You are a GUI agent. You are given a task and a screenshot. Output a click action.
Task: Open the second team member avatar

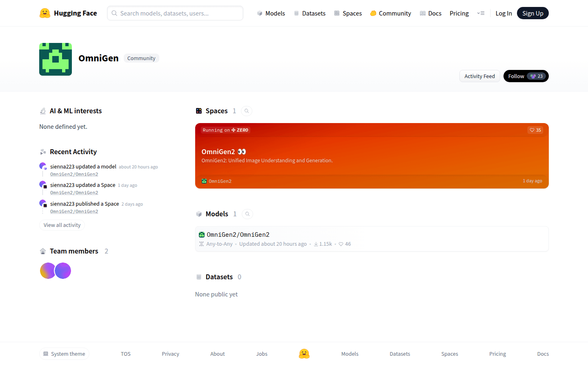tap(63, 271)
